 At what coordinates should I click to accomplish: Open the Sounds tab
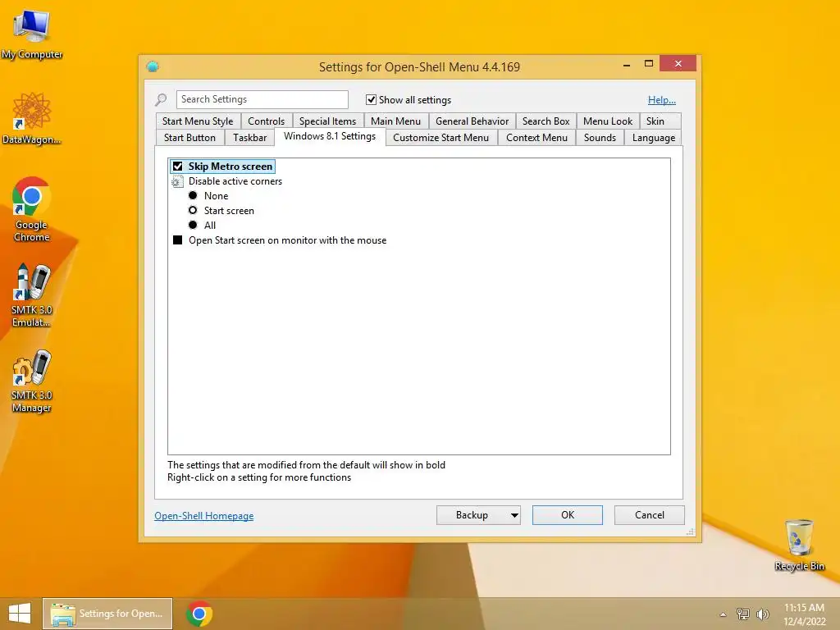coord(600,138)
